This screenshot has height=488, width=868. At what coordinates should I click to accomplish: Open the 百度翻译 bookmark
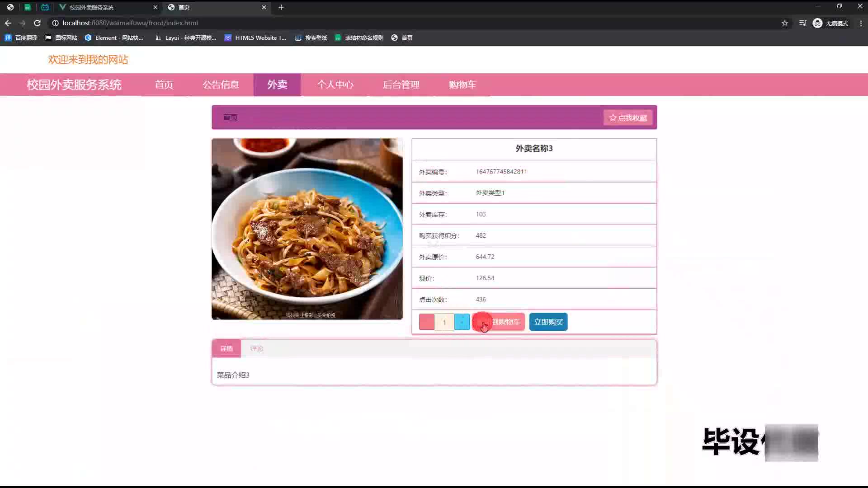pyautogui.click(x=21, y=38)
